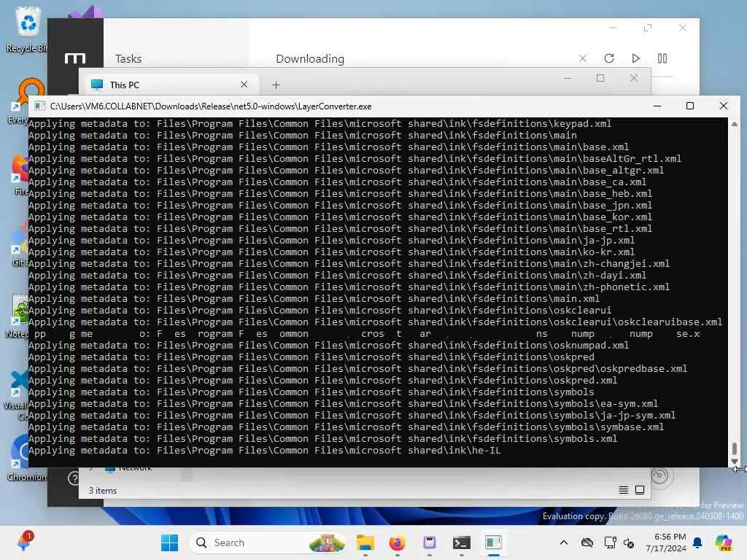Click the console line ending keypad.xml
The image size is (747, 560).
click(x=320, y=124)
